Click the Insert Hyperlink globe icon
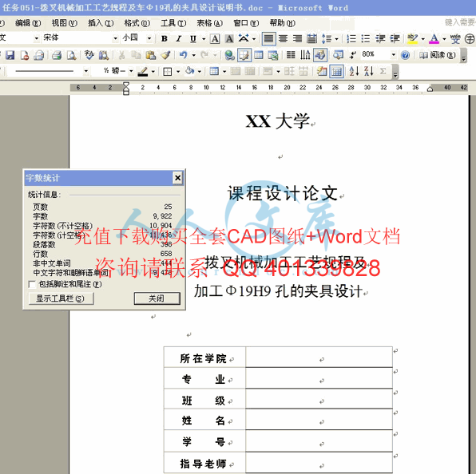476x474 pixels. (229, 55)
